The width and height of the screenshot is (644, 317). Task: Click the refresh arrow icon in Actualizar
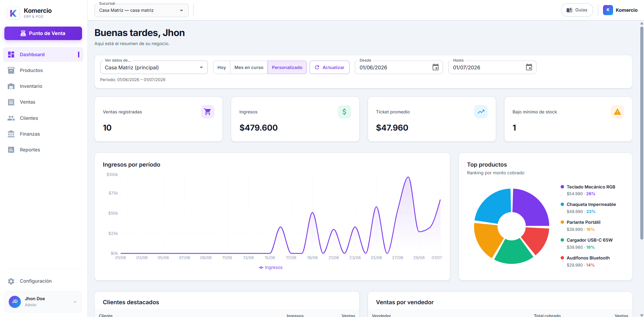pos(317,67)
